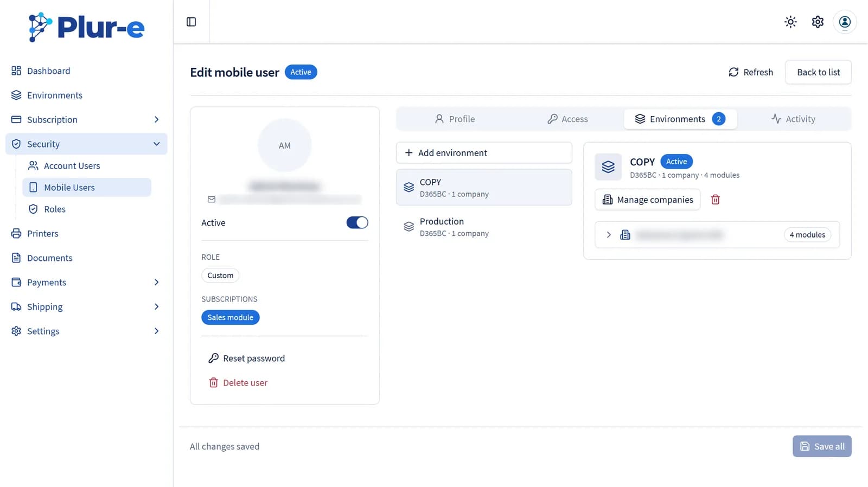Screen dimensions: 868x487
Task: Remove COPY environment with trash icon
Action: pyautogui.click(x=716, y=200)
